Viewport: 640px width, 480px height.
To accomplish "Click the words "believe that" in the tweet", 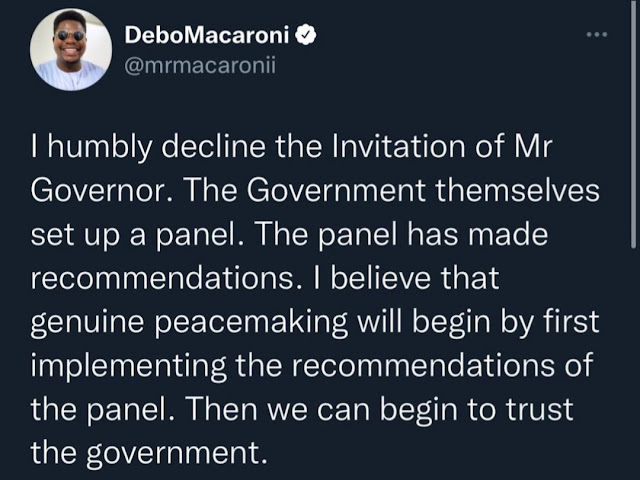I will click(415, 278).
